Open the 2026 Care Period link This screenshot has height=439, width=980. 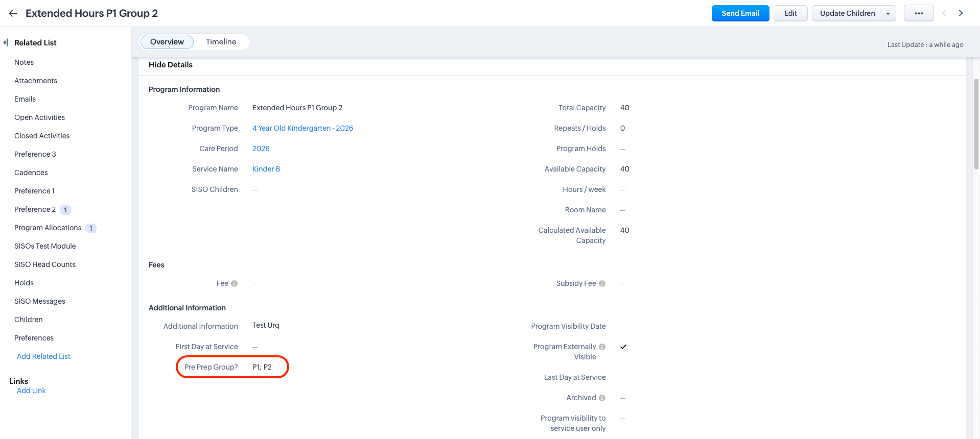[261, 149]
